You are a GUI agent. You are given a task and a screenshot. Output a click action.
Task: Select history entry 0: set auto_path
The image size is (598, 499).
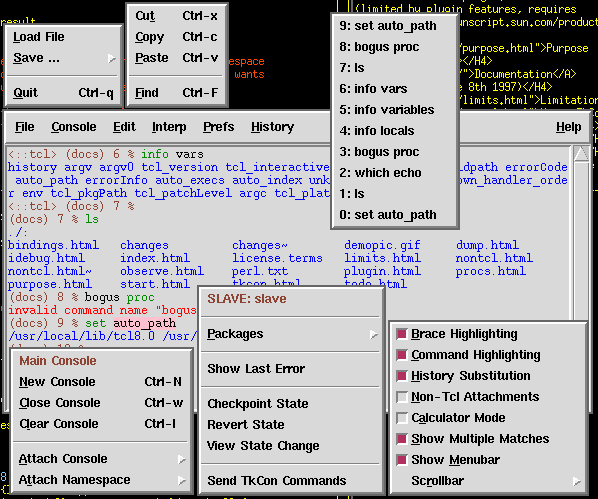395,215
